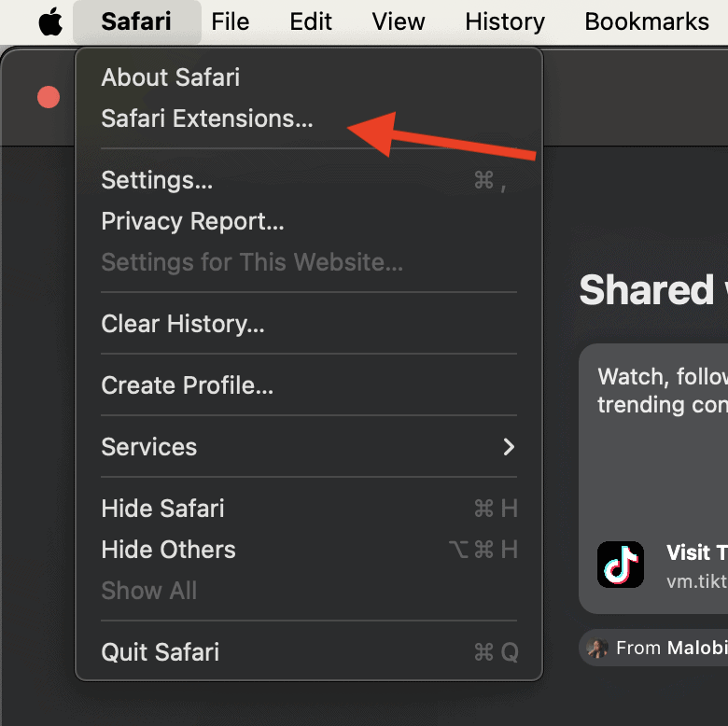Open Safari Settings menu entry
Image resolution: width=728 pixels, height=726 pixels.
click(157, 180)
